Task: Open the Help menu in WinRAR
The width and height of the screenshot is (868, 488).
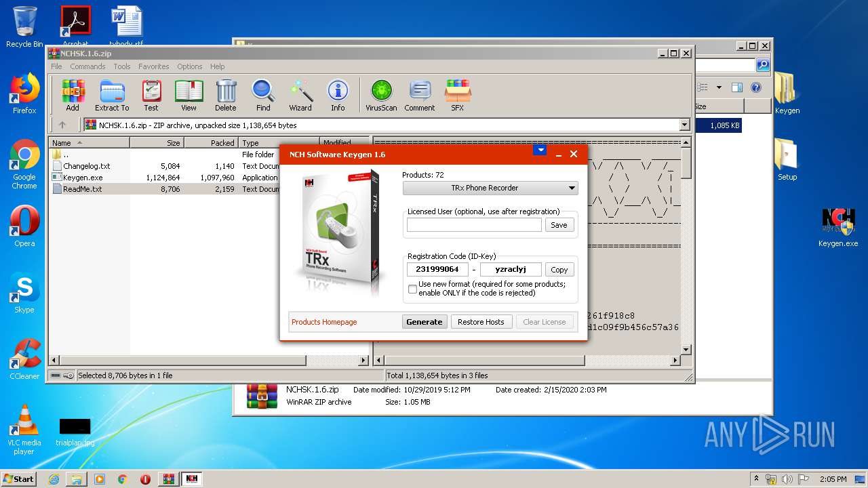Action: tap(217, 66)
